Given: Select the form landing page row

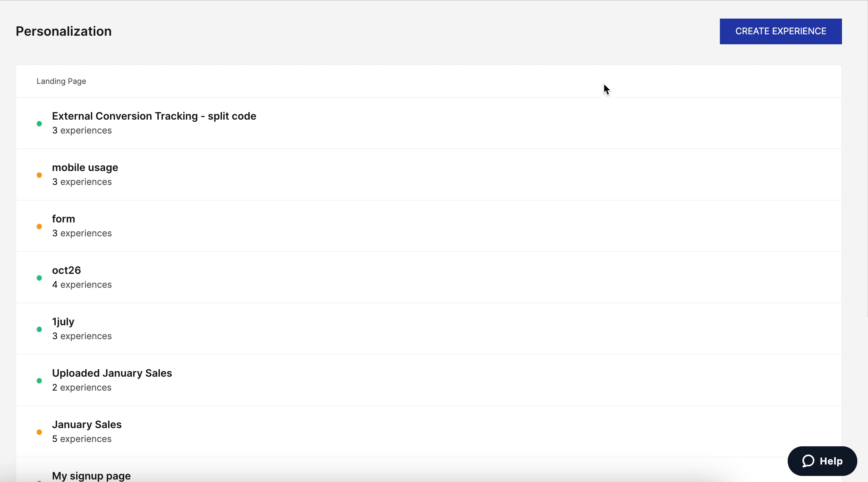Looking at the screenshot, I should point(429,226).
